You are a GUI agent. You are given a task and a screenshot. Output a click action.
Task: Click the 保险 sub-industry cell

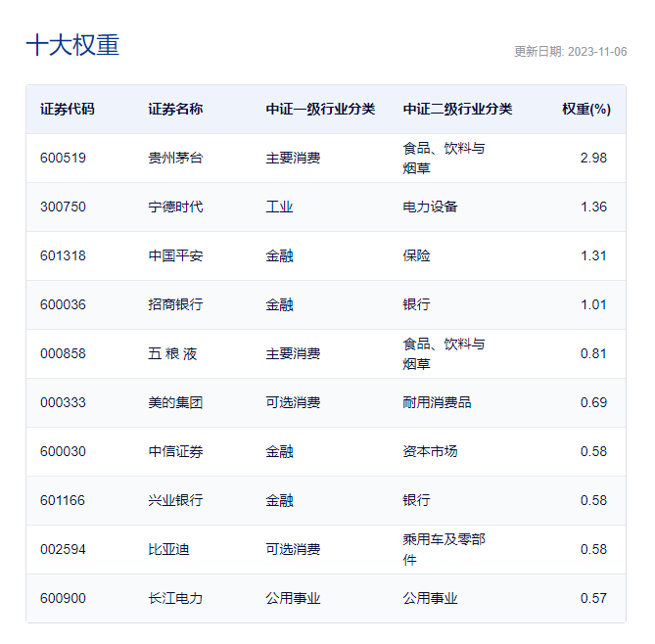coord(416,255)
